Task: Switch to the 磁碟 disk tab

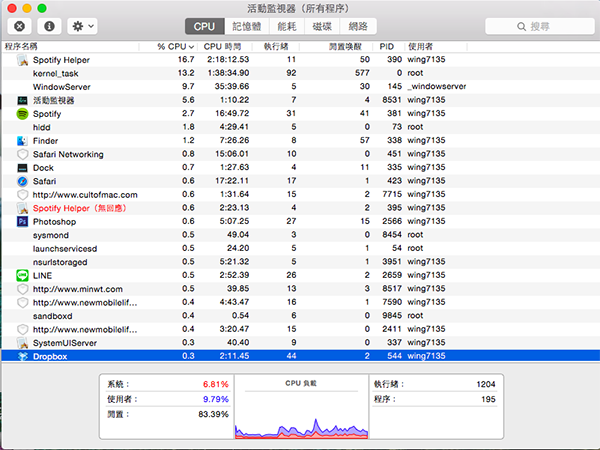Action: 322,26
